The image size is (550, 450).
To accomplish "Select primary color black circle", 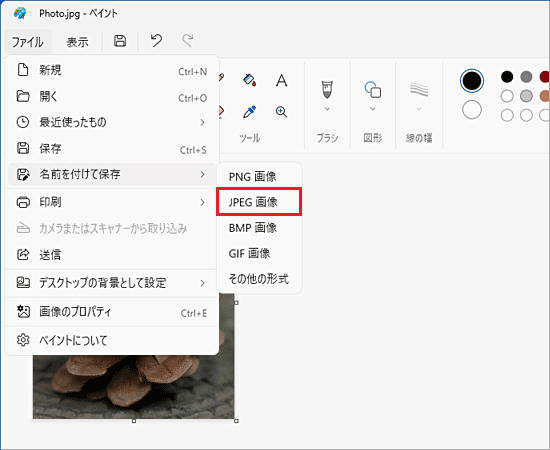I will coord(472,81).
